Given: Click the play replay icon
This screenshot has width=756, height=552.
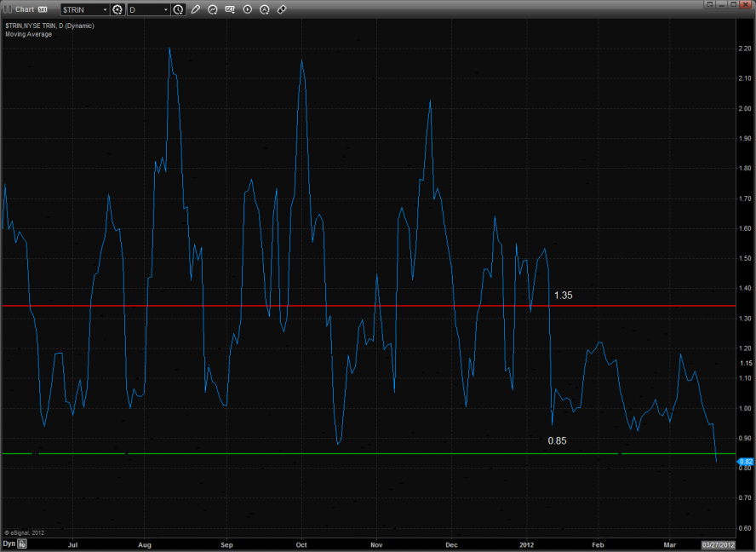Looking at the screenshot, I should pyautogui.click(x=248, y=9).
